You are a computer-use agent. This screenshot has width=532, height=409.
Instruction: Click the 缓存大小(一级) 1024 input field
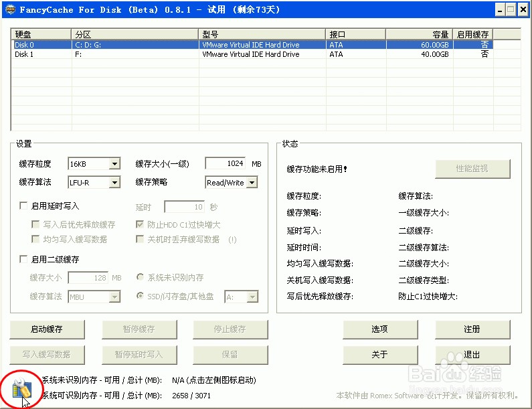click(x=226, y=163)
